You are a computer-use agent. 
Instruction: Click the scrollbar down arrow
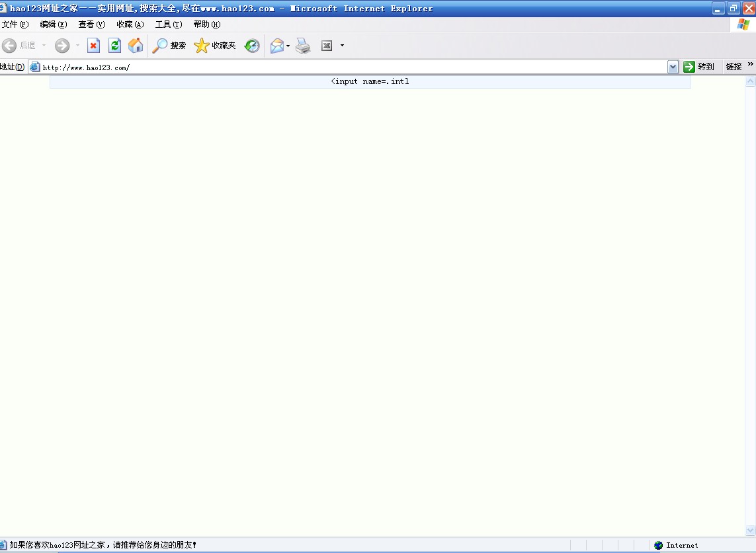pyautogui.click(x=750, y=531)
